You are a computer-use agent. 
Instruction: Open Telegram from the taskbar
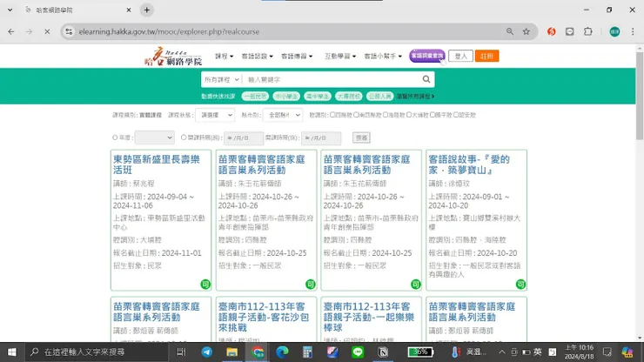(206, 352)
